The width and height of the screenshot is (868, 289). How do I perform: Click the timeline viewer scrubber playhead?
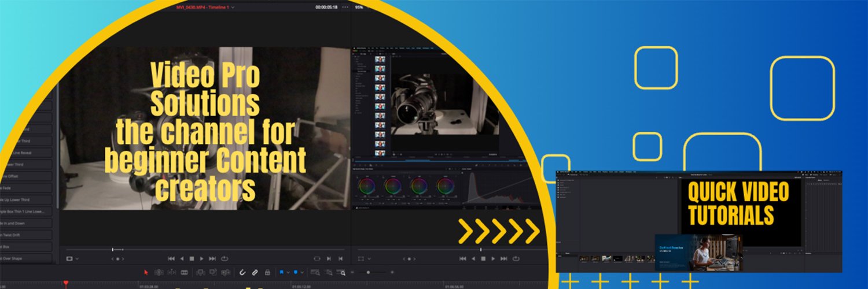481,250
